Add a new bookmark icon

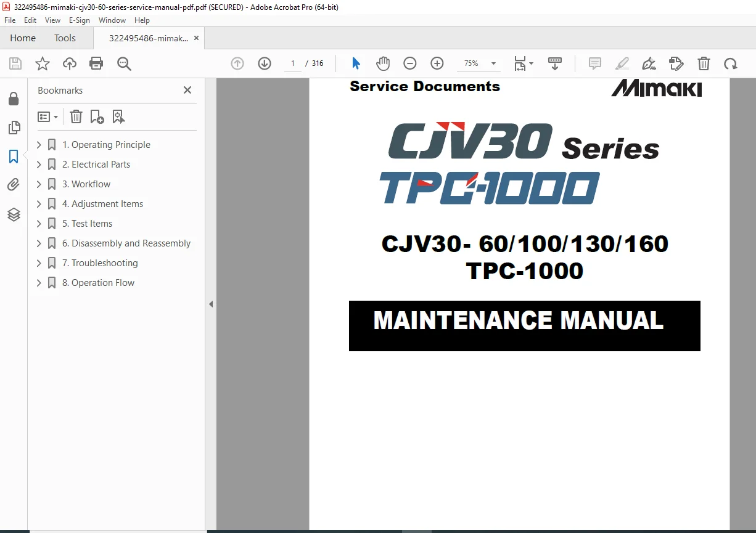(97, 116)
